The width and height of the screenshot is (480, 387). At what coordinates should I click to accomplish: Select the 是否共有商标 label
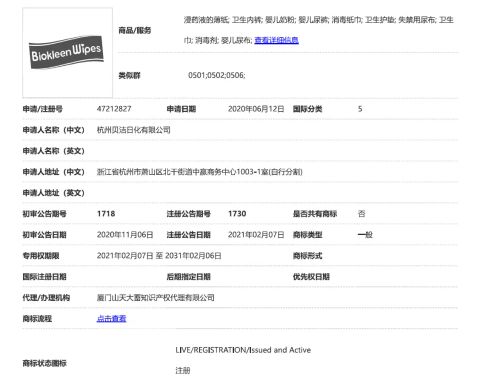315,214
